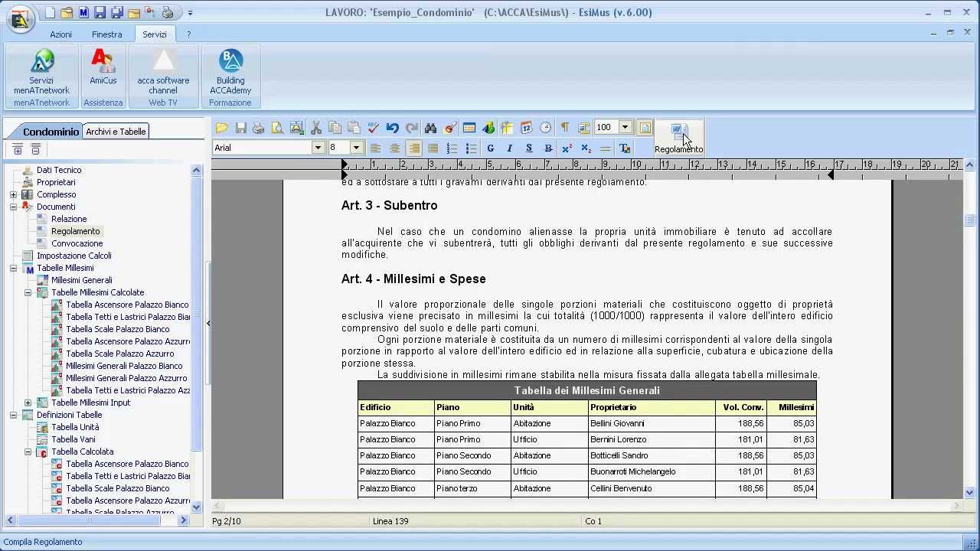Select Convocazione in the tree
The image size is (980, 551).
tap(77, 243)
